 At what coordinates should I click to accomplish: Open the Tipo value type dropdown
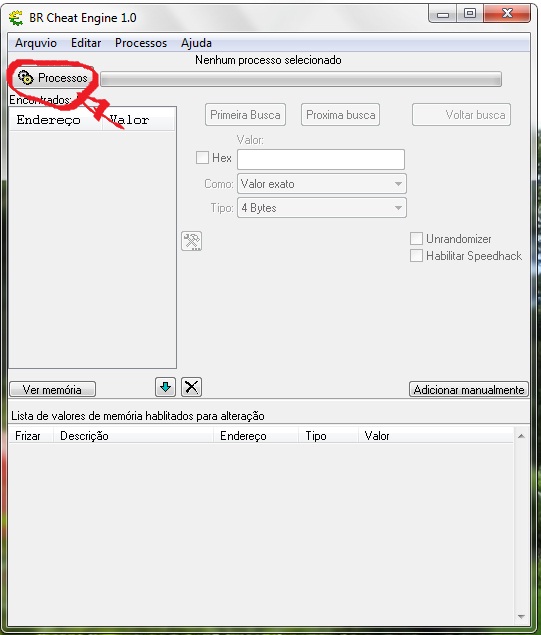tap(322, 208)
